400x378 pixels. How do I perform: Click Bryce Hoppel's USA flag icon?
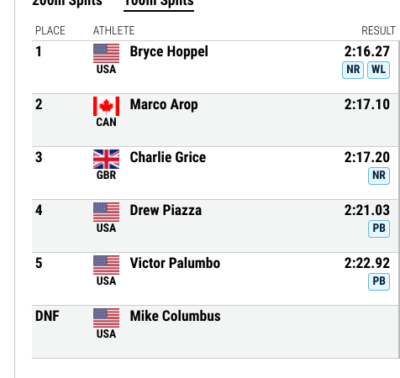106,53
